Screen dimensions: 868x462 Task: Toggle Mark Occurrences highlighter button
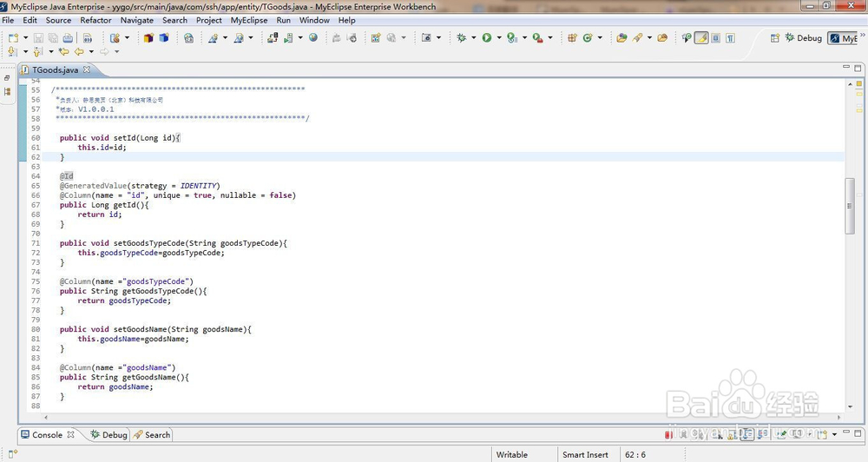point(701,37)
